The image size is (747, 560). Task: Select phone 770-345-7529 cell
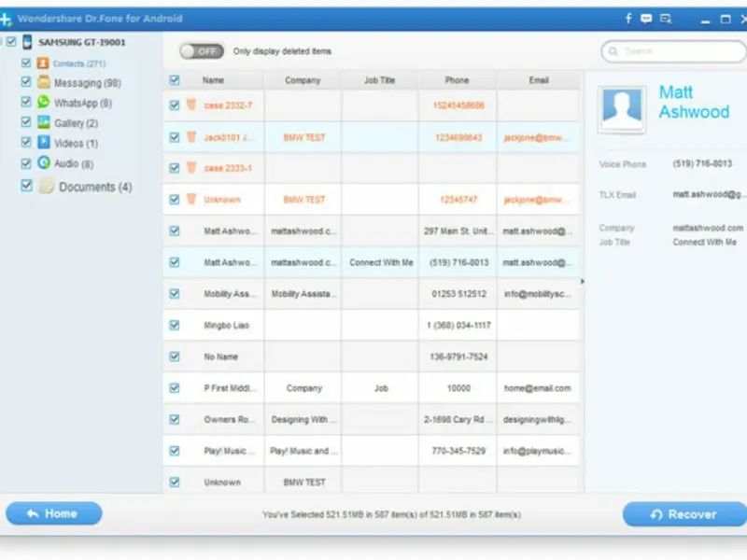click(x=458, y=451)
